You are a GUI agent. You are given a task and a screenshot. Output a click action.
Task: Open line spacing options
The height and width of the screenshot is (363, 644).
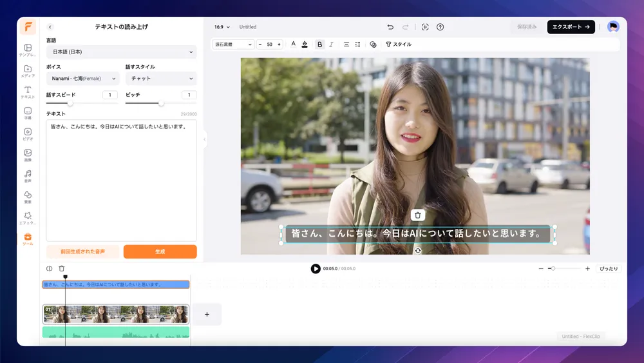click(357, 44)
